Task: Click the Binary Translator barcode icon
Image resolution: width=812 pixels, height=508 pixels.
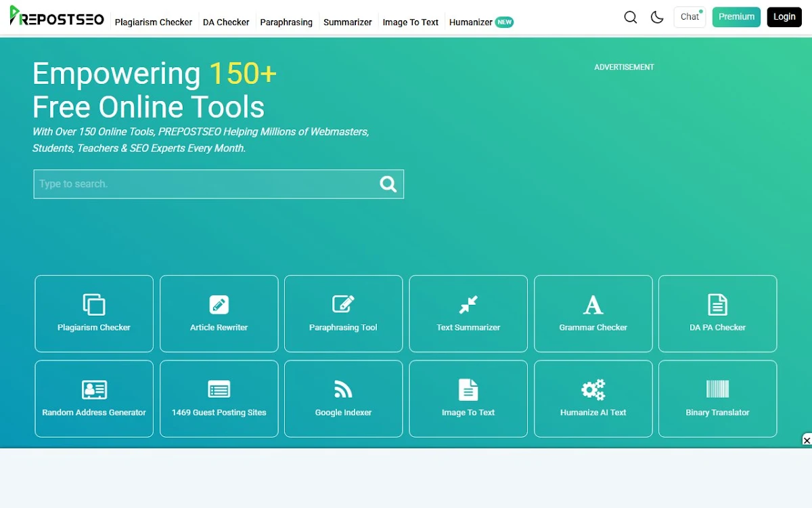Action: coord(717,389)
